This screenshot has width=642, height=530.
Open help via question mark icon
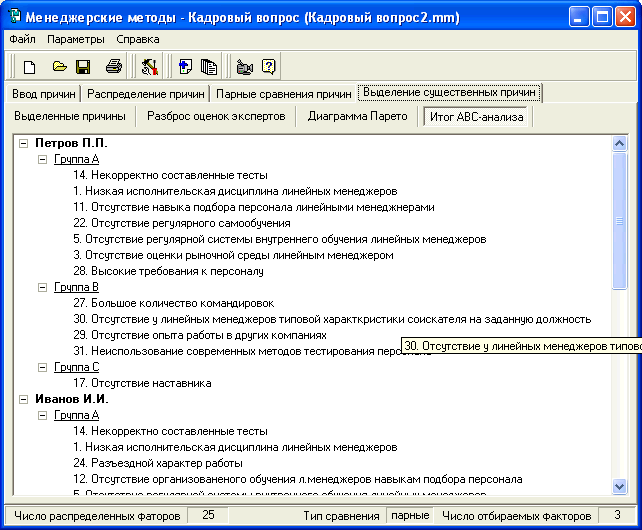[x=269, y=67]
